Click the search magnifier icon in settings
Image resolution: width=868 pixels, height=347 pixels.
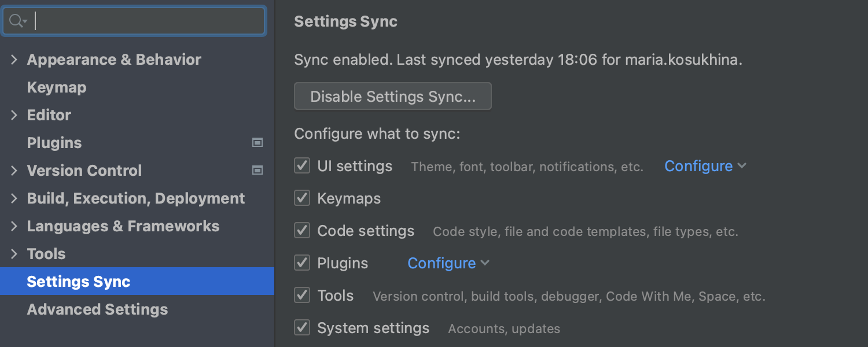[17, 21]
